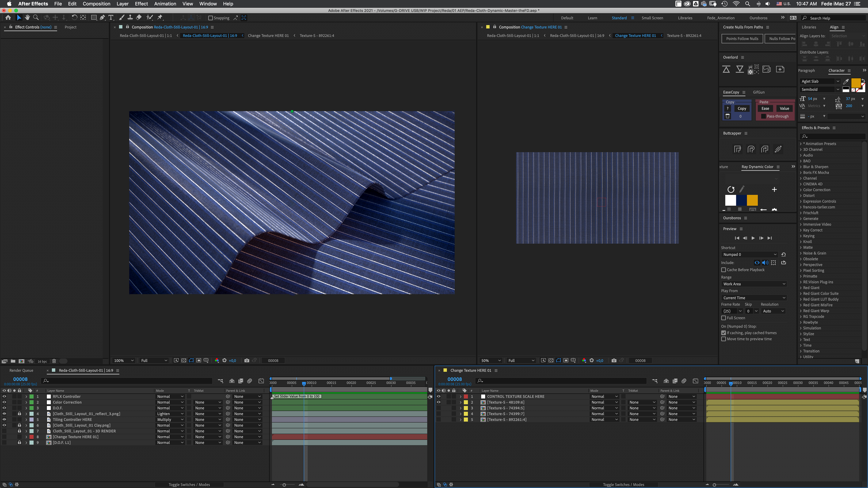
Task: Open the Numpad 0 shortcut dropdown
Action: [750, 255]
